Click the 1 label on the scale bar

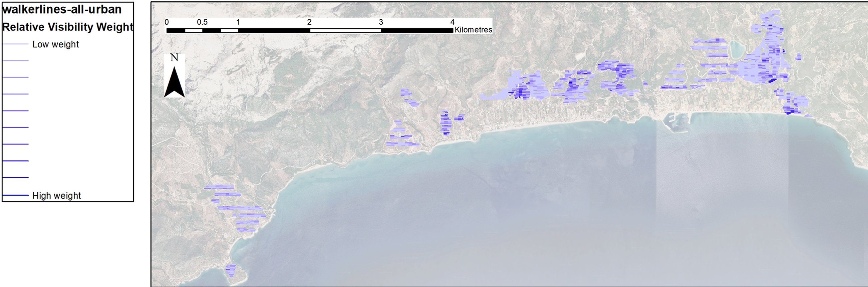coord(238,22)
